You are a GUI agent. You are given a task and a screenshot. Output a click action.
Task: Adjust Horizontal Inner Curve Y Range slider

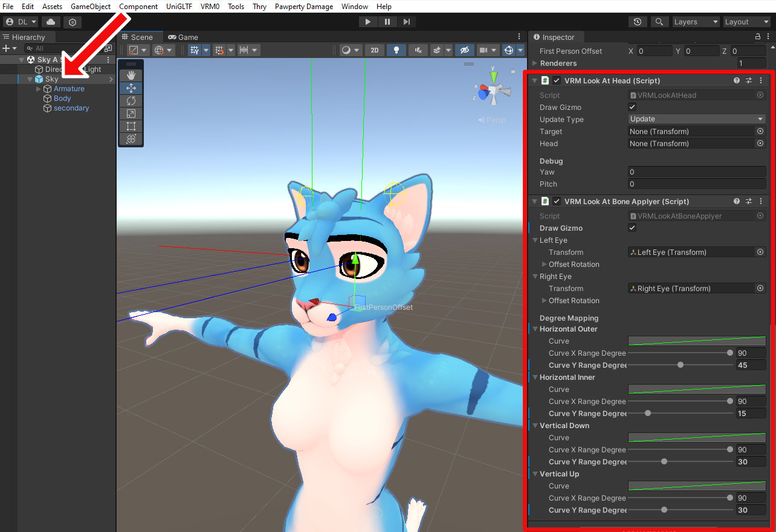coord(679,414)
